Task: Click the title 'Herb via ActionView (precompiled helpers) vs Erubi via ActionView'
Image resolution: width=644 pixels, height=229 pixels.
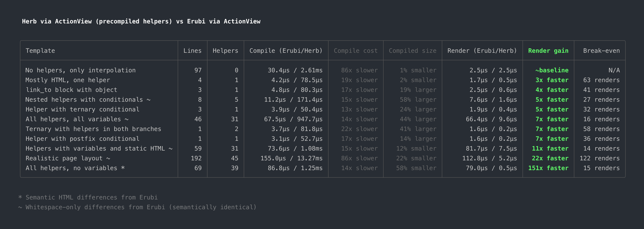Action: [x=141, y=22]
